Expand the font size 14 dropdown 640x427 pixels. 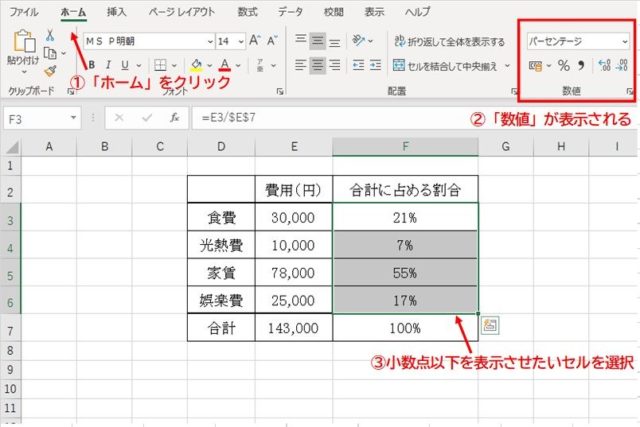click(239, 41)
